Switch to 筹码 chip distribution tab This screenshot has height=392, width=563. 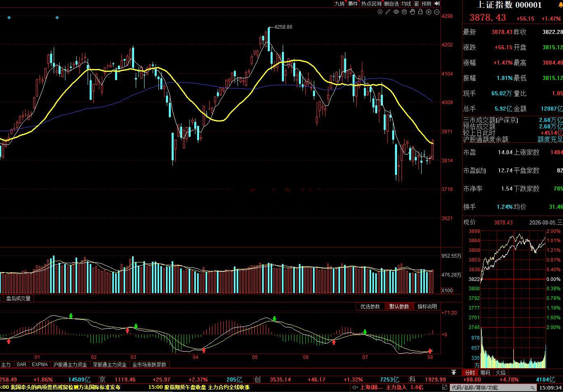pyautogui.click(x=485, y=373)
